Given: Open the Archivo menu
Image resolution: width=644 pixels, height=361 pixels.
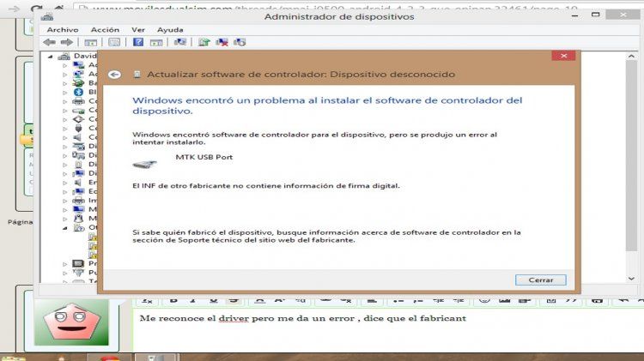Looking at the screenshot, I should point(63,29).
